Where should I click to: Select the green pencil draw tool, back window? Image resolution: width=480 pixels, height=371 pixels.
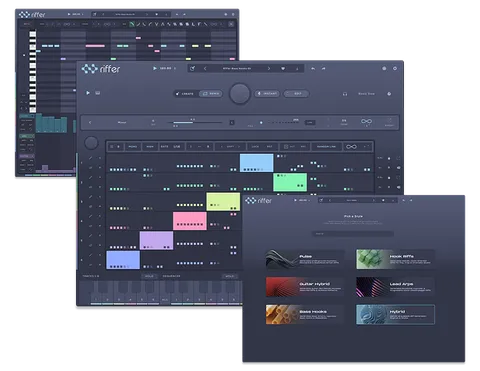tap(132, 24)
